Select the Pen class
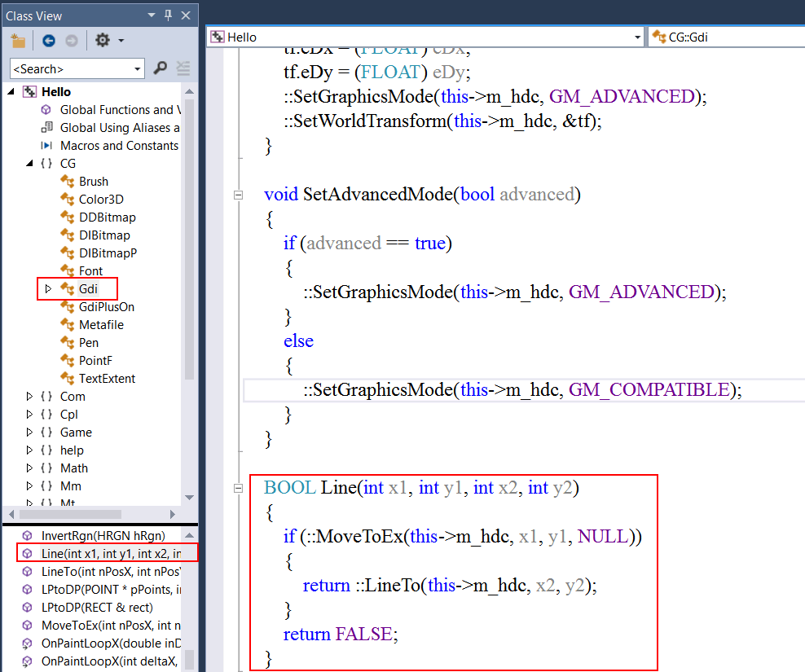This screenshot has width=805, height=672. [x=89, y=343]
